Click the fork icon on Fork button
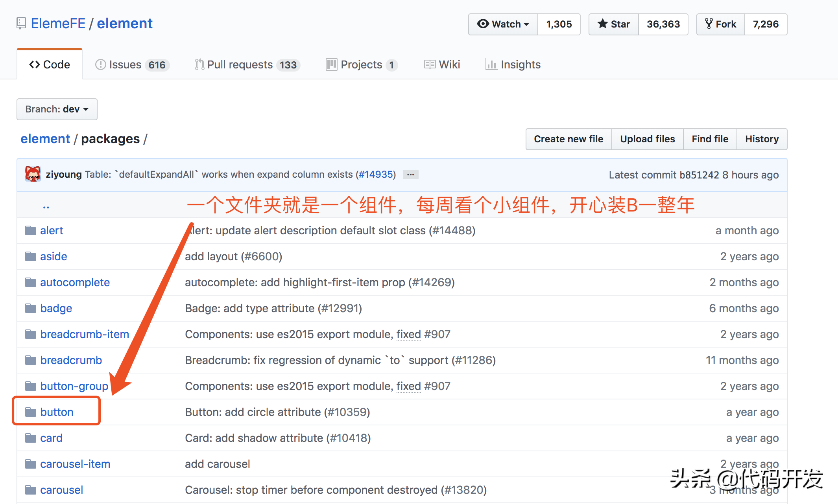 click(x=709, y=24)
